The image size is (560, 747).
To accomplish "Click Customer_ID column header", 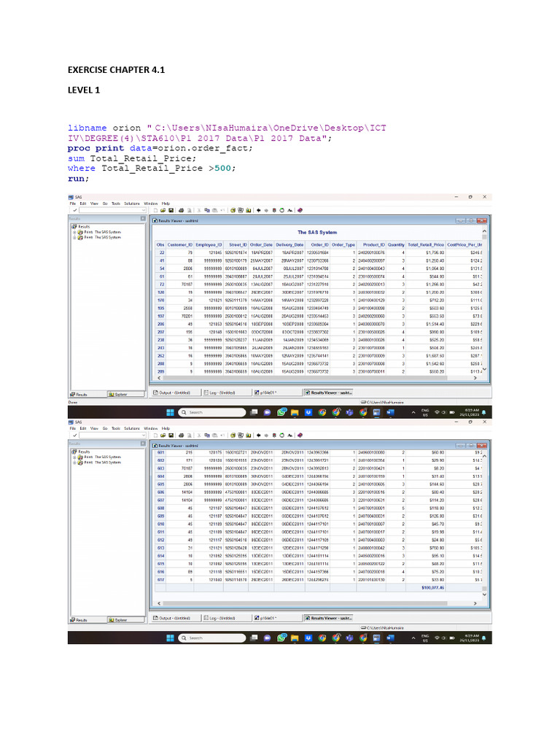I will [180, 245].
